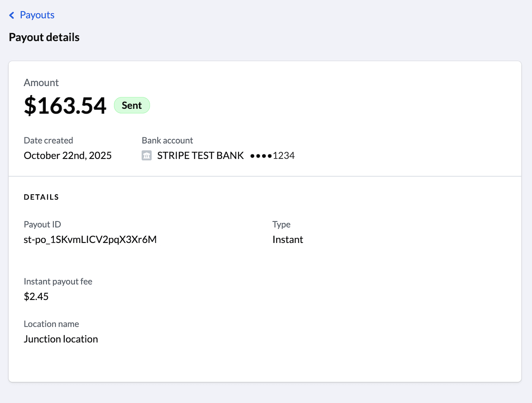
Task: Click the Date created label
Action: pos(48,140)
